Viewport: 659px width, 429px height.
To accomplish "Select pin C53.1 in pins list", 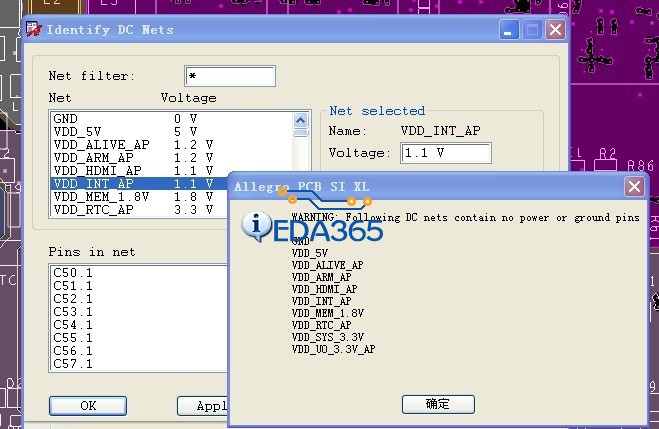I will (x=72, y=312).
